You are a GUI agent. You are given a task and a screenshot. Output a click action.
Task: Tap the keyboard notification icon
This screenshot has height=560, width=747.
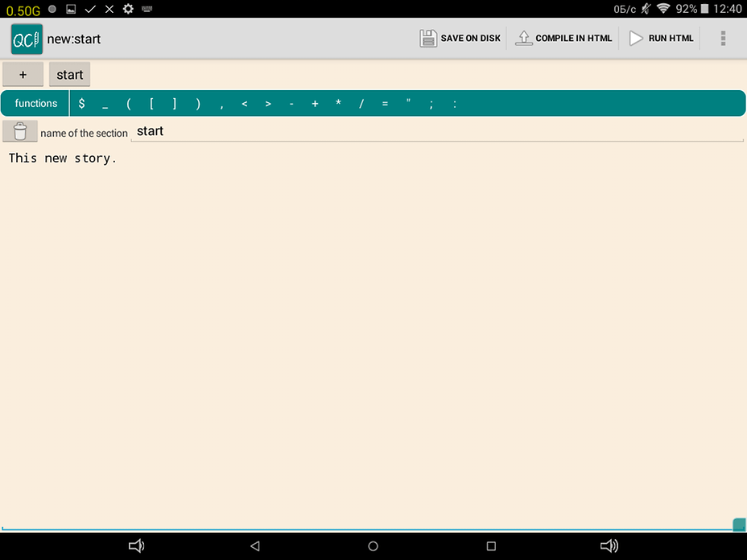click(x=147, y=9)
